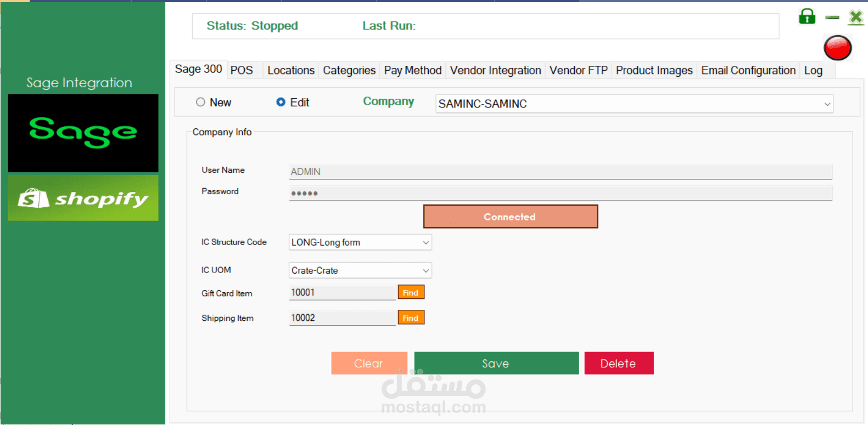Click the Connected button
868x425 pixels.
(x=511, y=217)
